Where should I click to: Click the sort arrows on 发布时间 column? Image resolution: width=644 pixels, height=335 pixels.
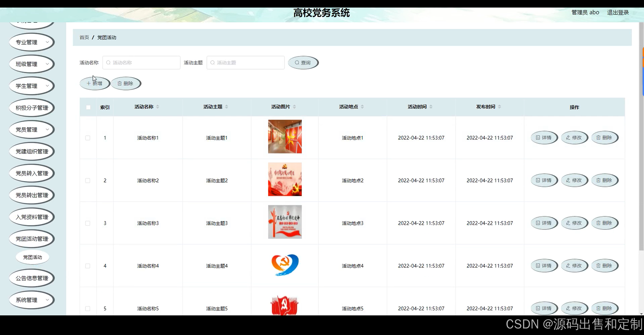point(499,106)
